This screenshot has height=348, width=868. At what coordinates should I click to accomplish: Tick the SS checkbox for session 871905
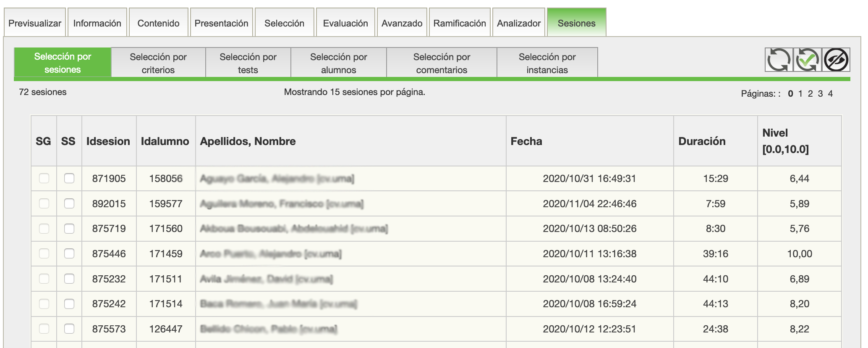click(69, 178)
